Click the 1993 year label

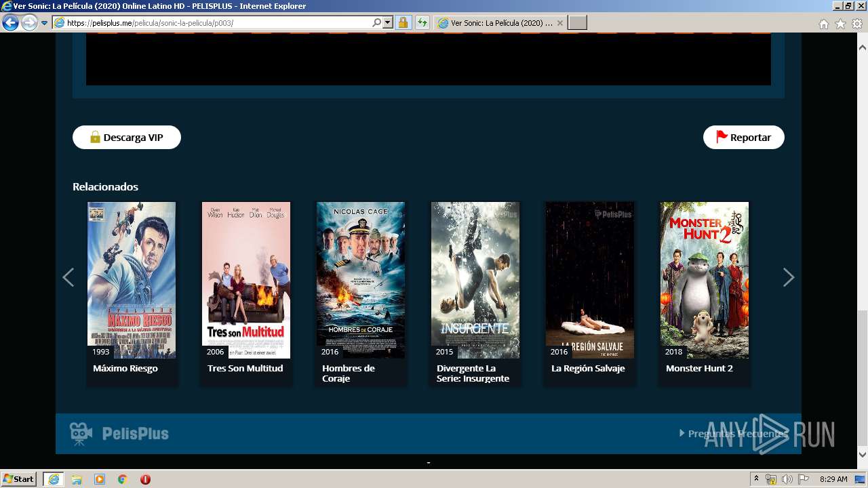pos(100,352)
